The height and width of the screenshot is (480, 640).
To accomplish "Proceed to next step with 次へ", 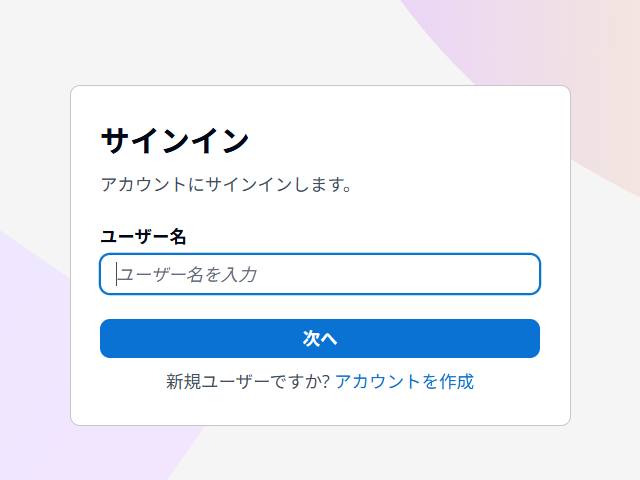I will pyautogui.click(x=320, y=339).
